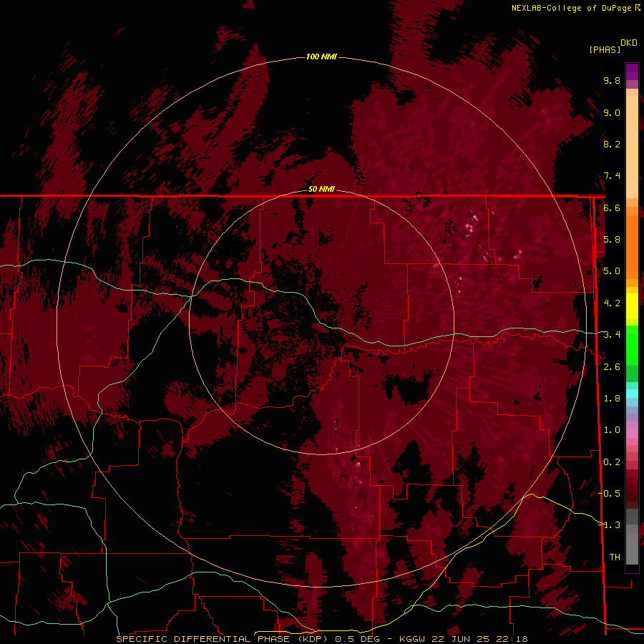Click the 5.0 value on the color scale
The image size is (644, 644).
(612, 271)
